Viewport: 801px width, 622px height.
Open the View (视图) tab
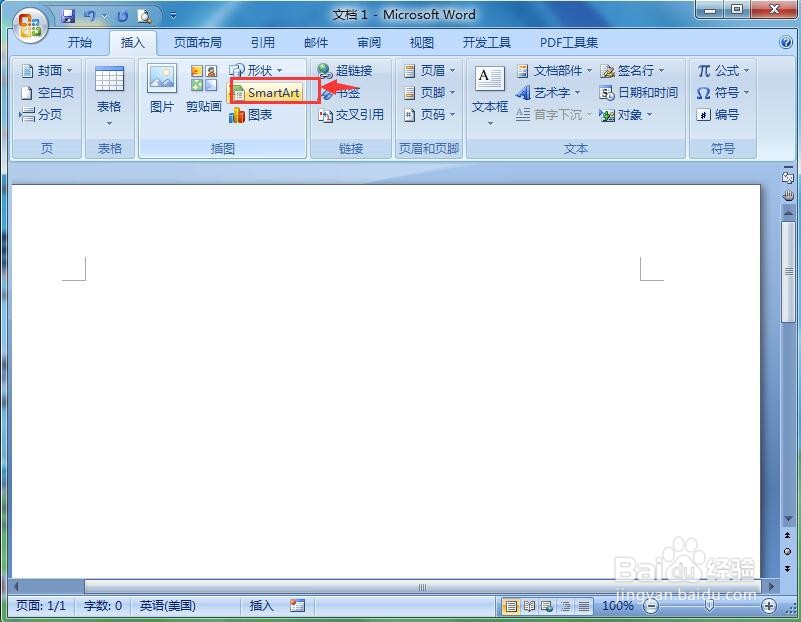coord(422,42)
